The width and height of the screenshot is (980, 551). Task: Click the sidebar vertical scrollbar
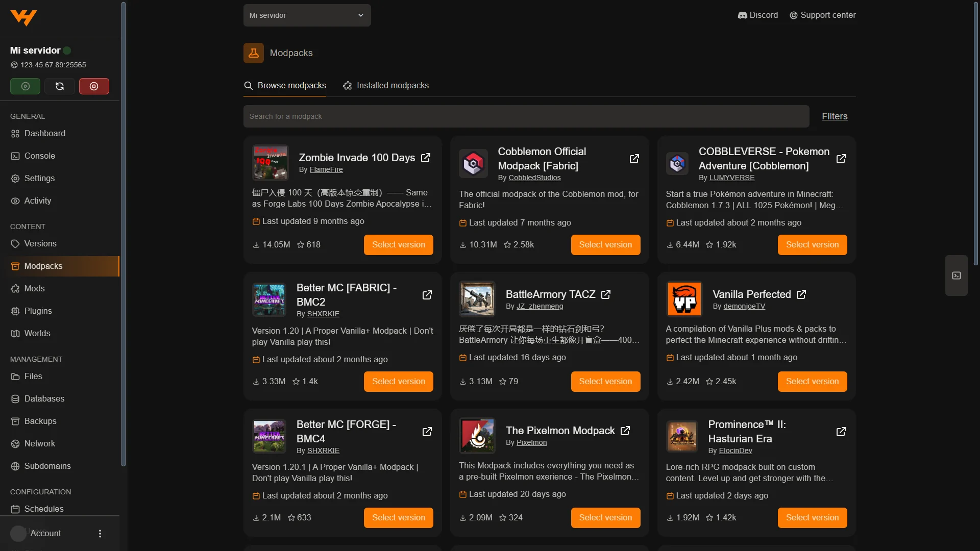point(123,235)
